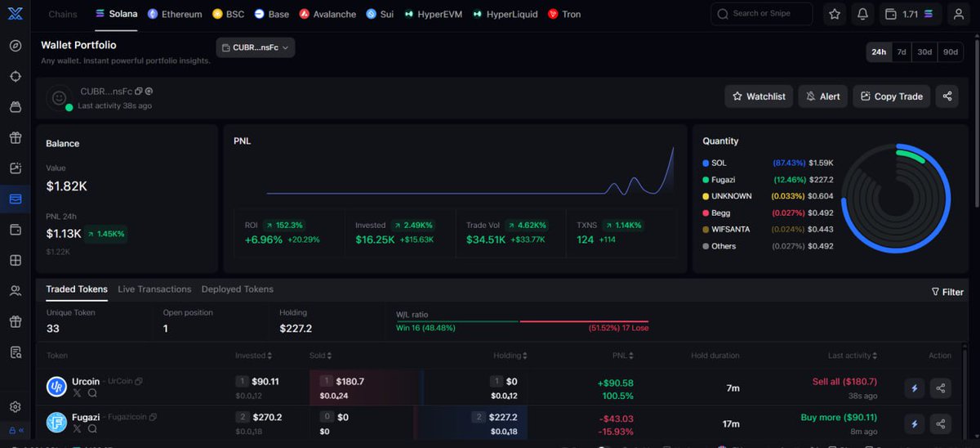
Task: Sort table by Holding column
Action: pyautogui.click(x=510, y=356)
